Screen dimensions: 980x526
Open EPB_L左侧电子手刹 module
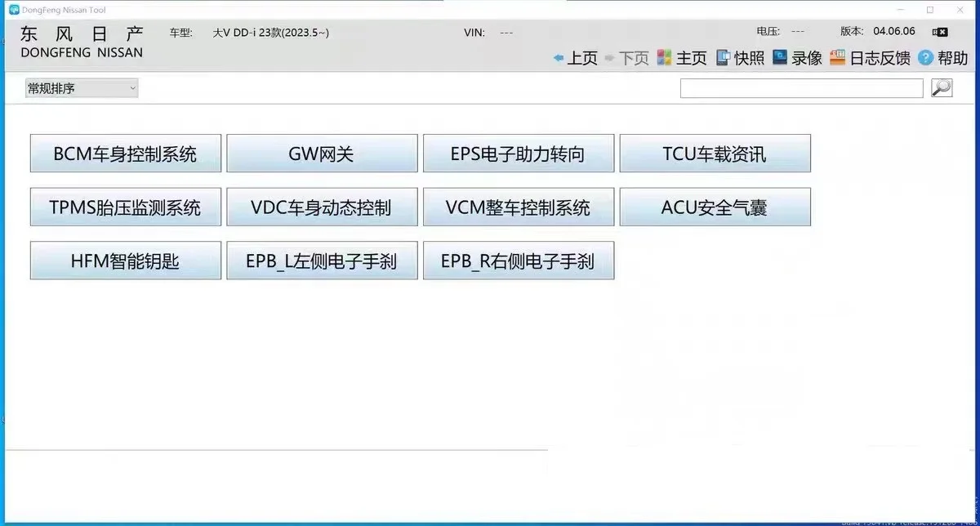322,261
